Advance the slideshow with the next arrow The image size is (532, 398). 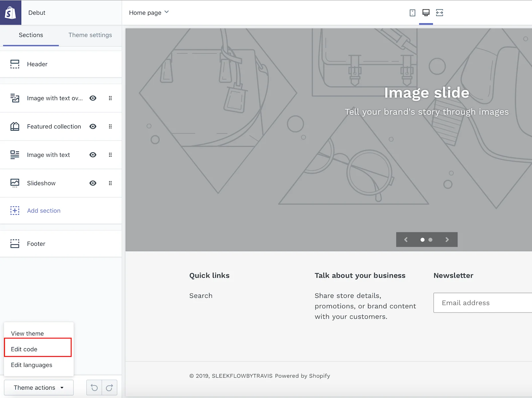(x=447, y=239)
